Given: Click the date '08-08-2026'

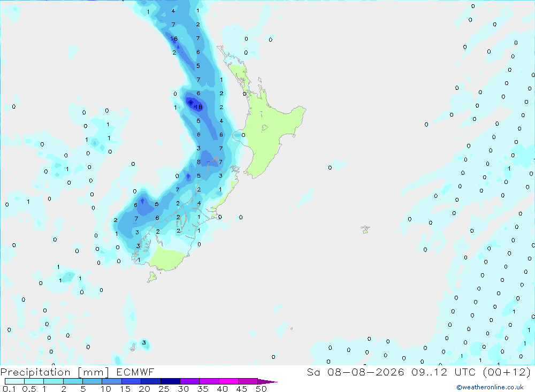Looking at the screenshot, I should [365, 372].
